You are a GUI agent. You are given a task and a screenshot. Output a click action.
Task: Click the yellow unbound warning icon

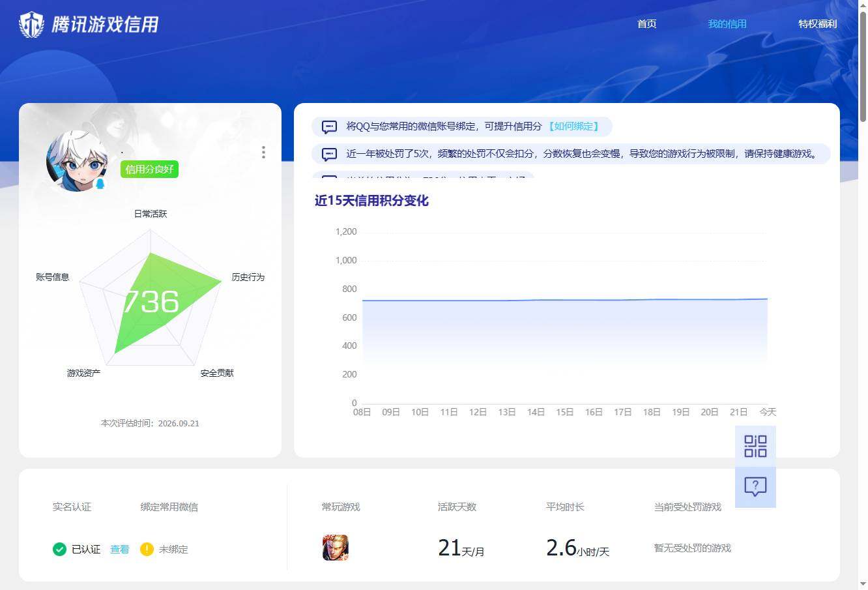[x=147, y=549]
